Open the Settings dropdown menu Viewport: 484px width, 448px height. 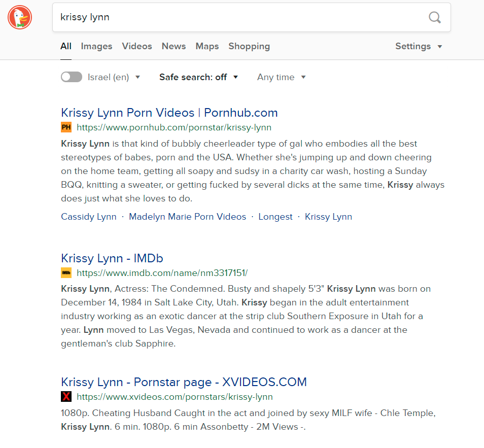[419, 46]
